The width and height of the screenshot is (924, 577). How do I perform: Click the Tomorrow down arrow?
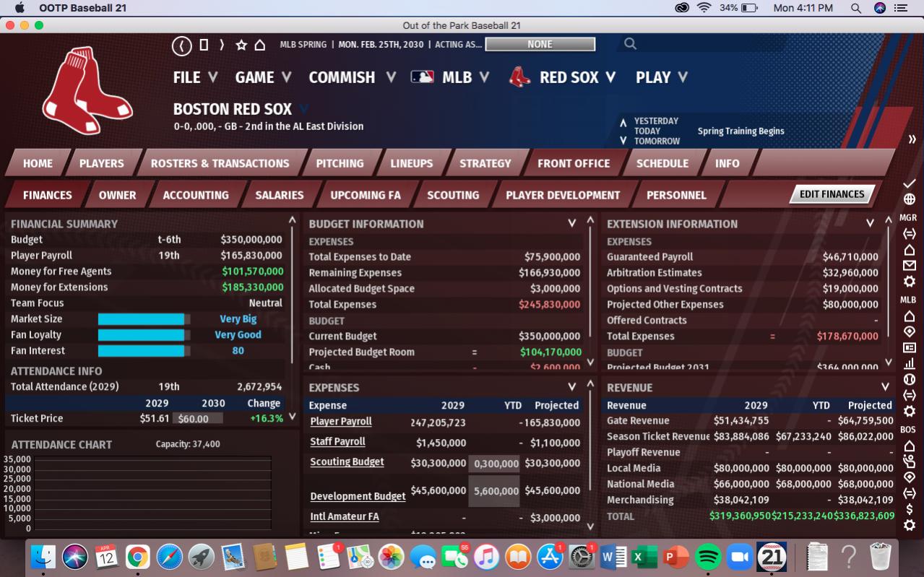point(623,140)
